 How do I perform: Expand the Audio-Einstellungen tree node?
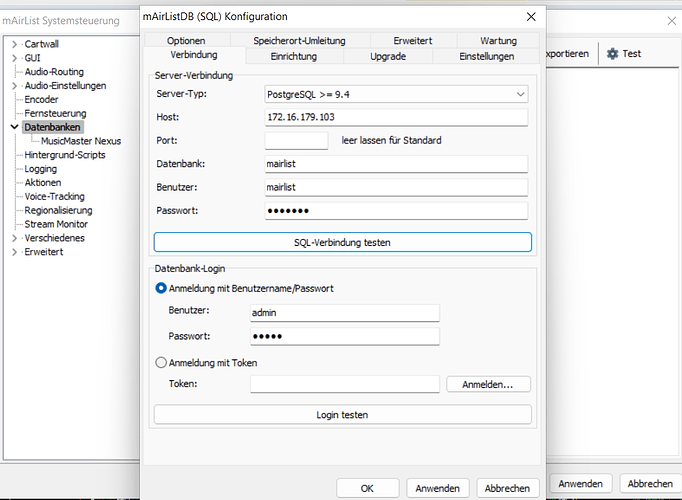point(14,86)
